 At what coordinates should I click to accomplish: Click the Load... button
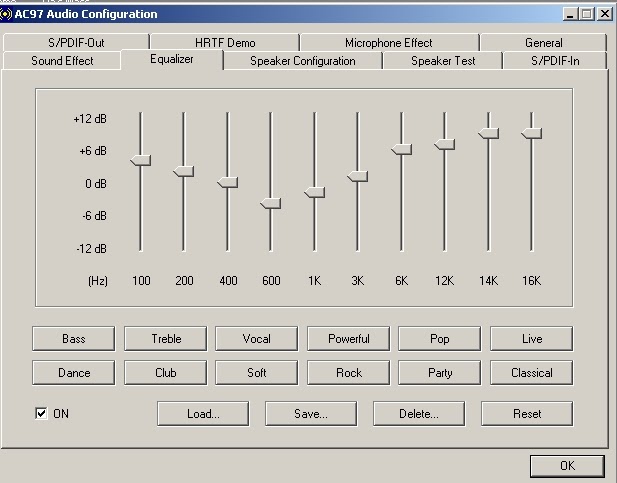[203, 414]
